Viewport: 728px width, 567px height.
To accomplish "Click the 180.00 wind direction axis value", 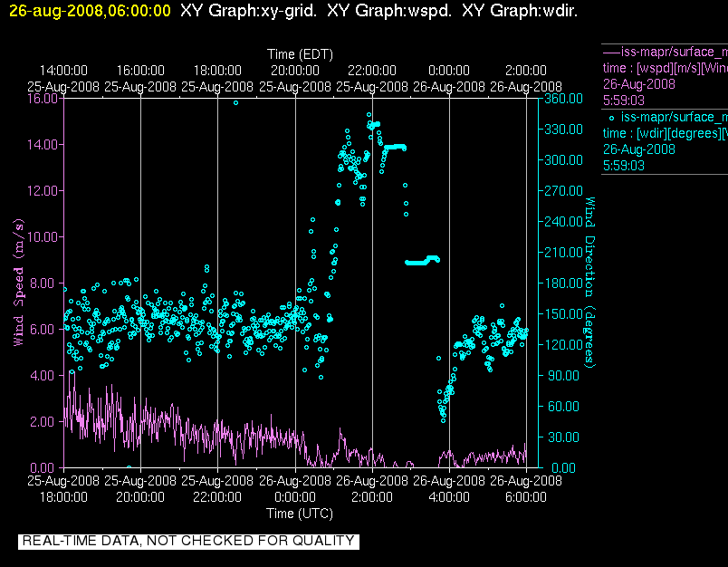I will pyautogui.click(x=563, y=283).
